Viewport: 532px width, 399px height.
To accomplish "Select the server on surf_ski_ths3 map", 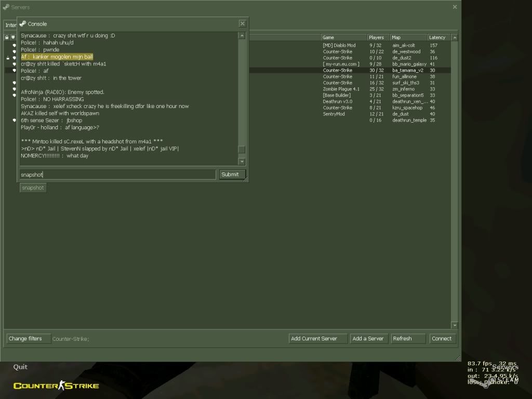I will click(350, 83).
